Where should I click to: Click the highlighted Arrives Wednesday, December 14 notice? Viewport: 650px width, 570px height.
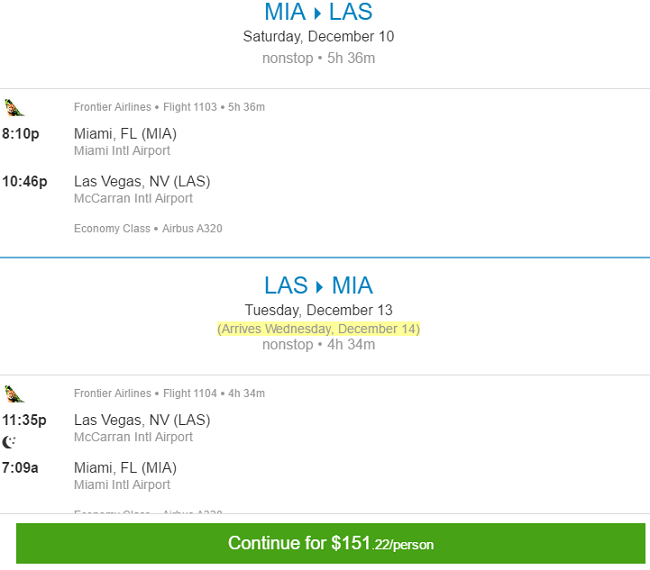click(x=318, y=329)
